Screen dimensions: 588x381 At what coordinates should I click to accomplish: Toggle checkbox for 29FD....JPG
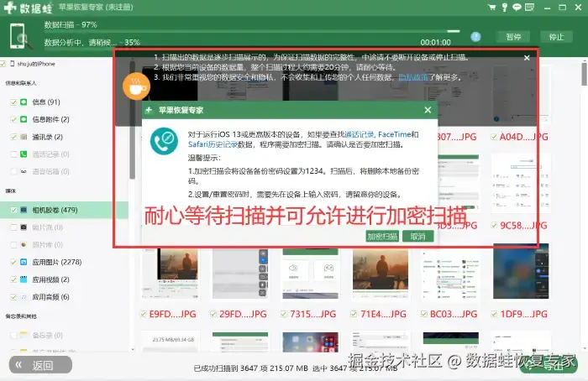click(213, 314)
